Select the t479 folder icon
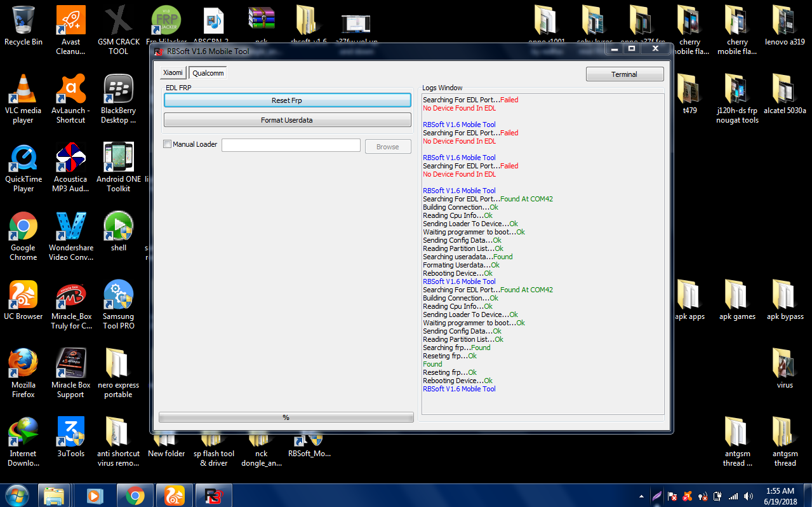 click(690, 93)
